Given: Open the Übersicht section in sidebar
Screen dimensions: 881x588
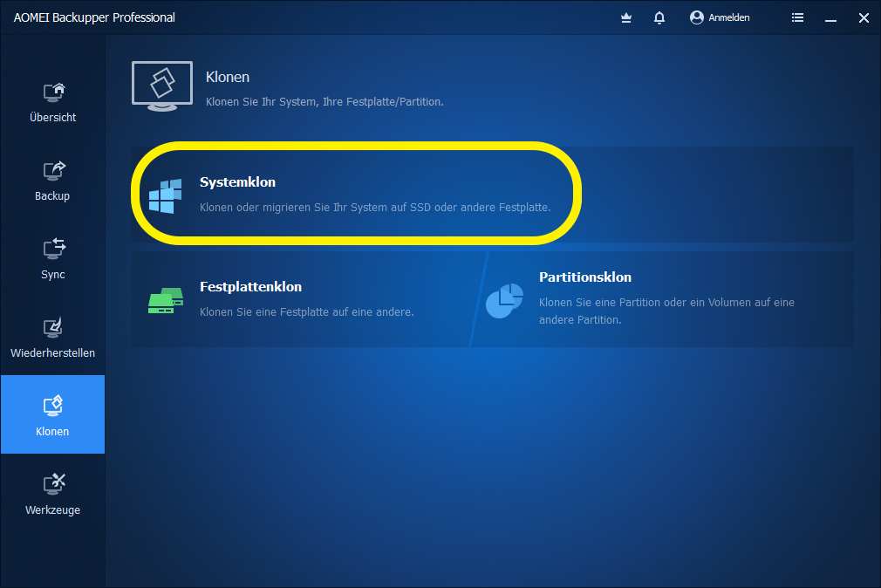Looking at the screenshot, I should point(53,102).
